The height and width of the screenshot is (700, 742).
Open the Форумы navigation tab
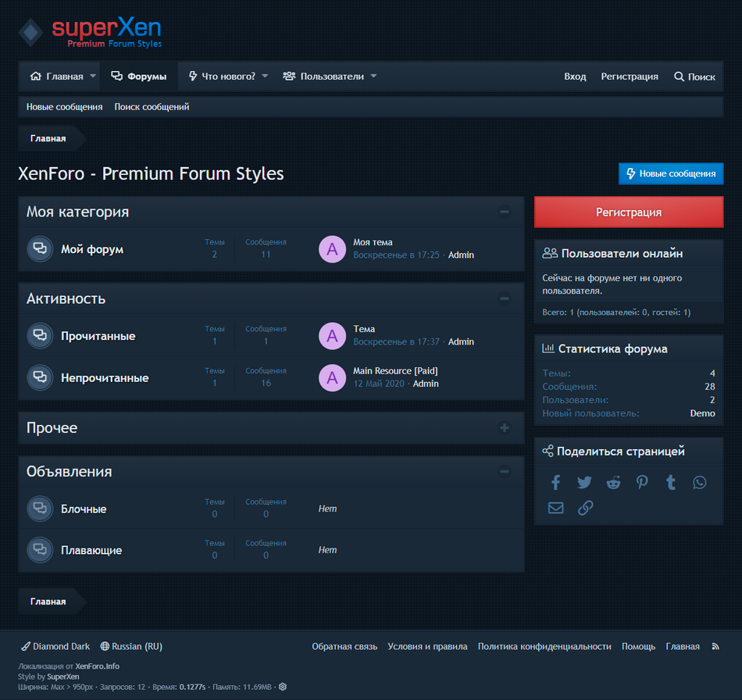coord(139,77)
